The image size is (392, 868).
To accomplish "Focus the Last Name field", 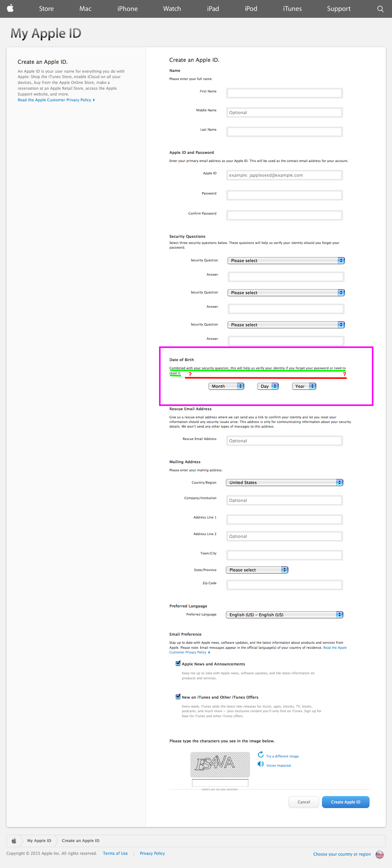I will 284,132.
